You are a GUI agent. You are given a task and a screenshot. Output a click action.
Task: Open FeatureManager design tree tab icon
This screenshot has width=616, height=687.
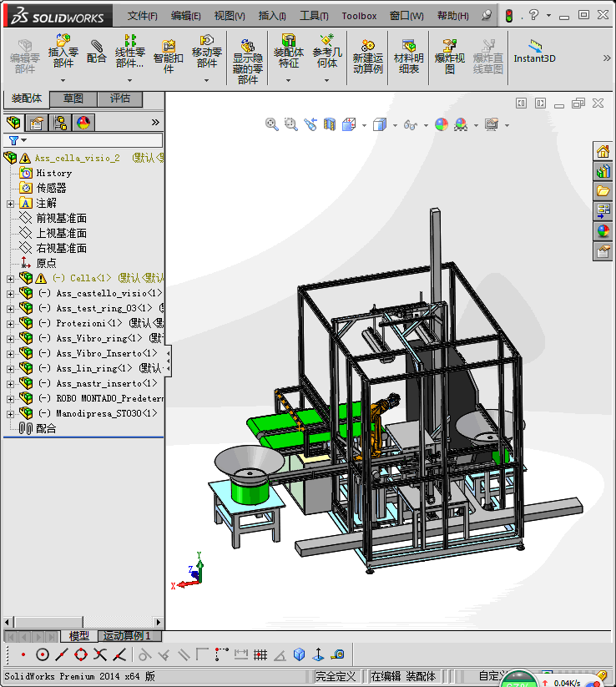click(13, 122)
